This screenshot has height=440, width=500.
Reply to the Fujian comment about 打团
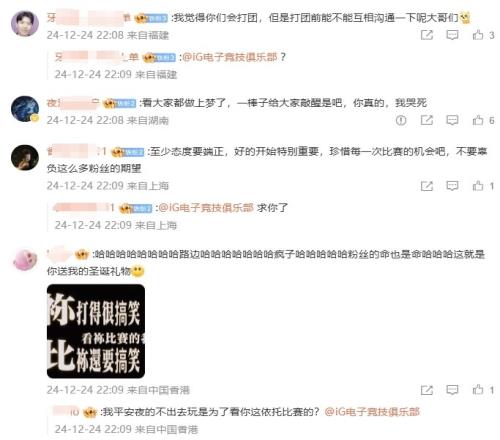pos(452,35)
